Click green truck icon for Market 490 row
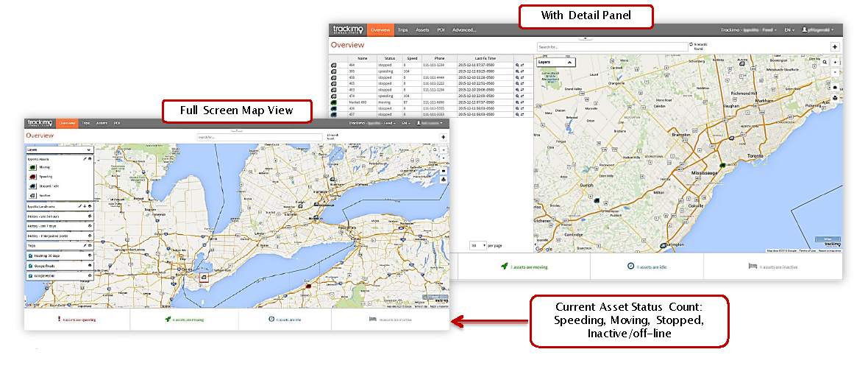The height and width of the screenshot is (366, 868). [x=334, y=102]
